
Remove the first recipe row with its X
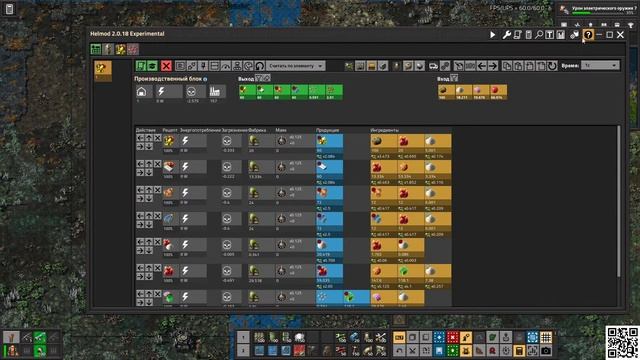(157, 138)
